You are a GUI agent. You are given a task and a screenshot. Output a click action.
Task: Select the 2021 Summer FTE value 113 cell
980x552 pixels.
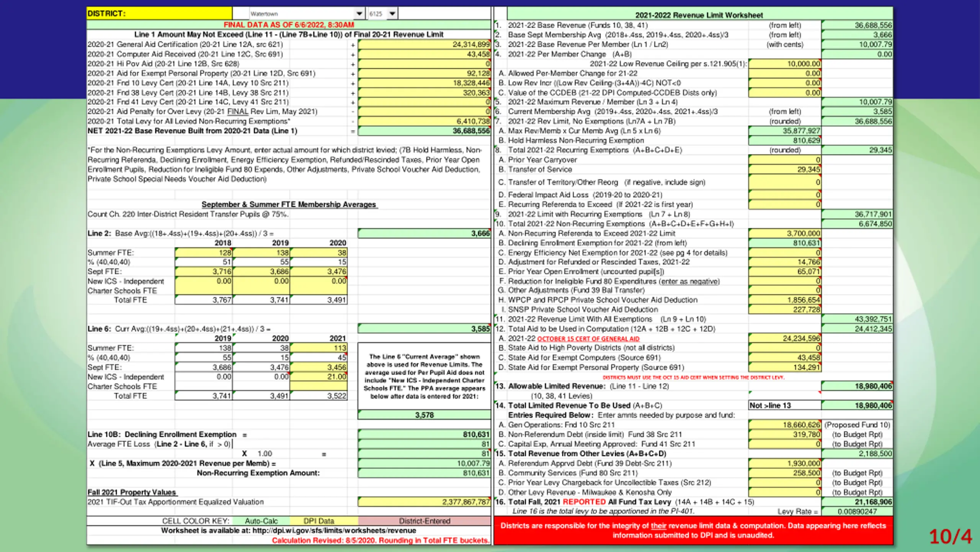pos(318,348)
